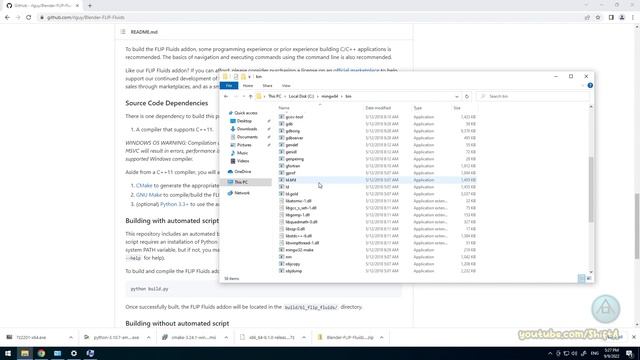This screenshot has width=640, height=360.
Task: Click the Python 3.3+ link in README
Action: point(174,204)
